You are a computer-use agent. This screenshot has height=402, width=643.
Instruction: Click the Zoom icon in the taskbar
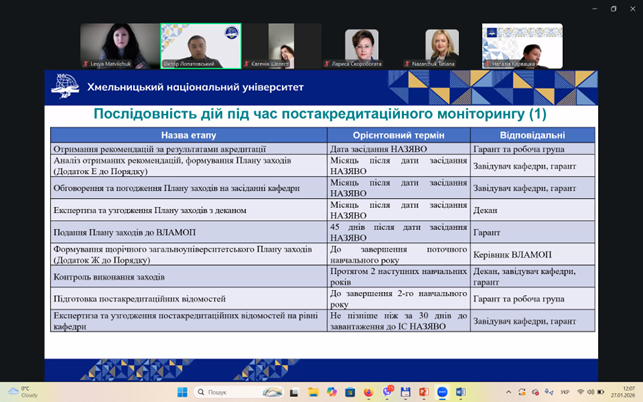point(442,392)
